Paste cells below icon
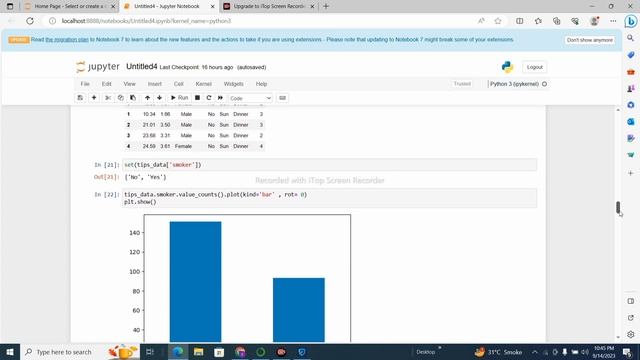 pos(133,98)
